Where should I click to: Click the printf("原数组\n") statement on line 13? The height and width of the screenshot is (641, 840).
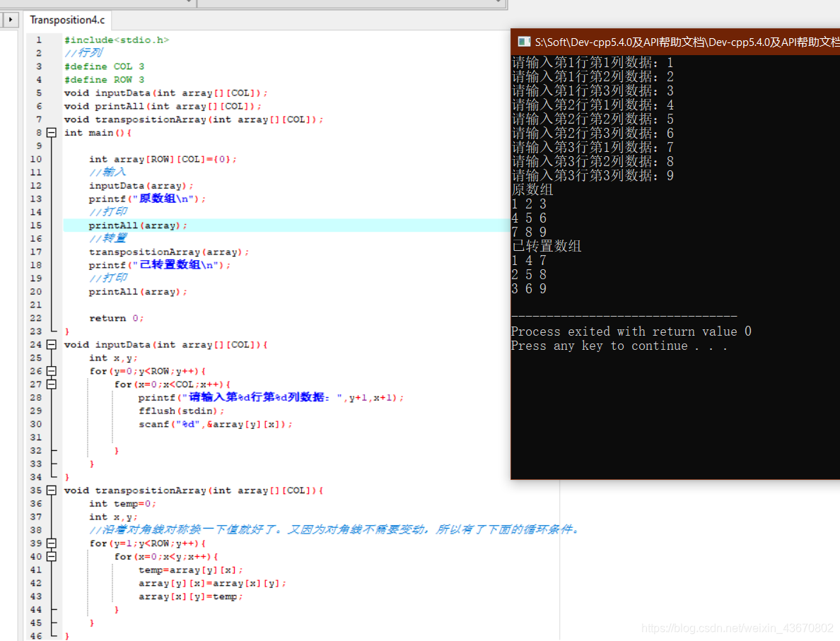[x=147, y=199]
